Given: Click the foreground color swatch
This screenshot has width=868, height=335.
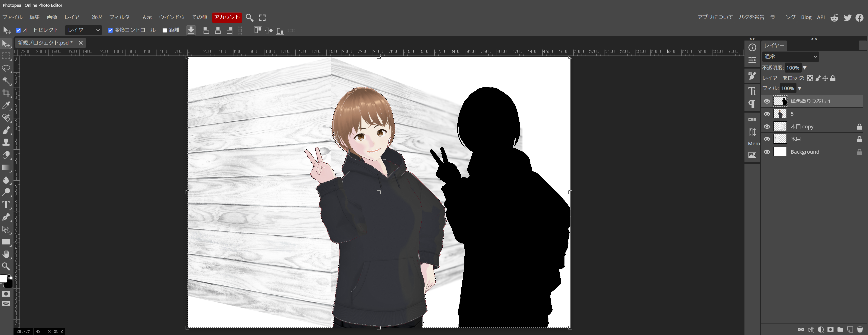Looking at the screenshot, I should (x=3, y=278).
